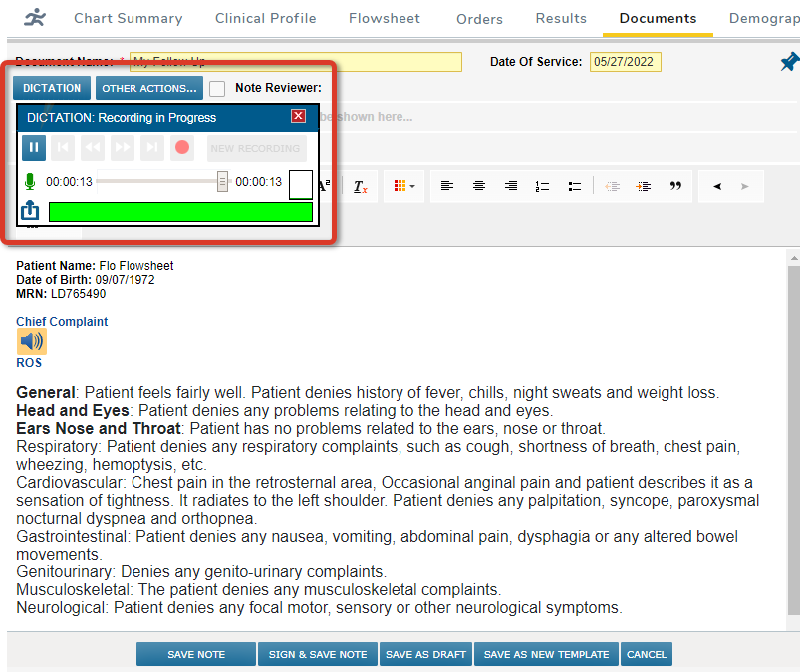Open the Flowsheet tab
800x672 pixels.
click(384, 18)
